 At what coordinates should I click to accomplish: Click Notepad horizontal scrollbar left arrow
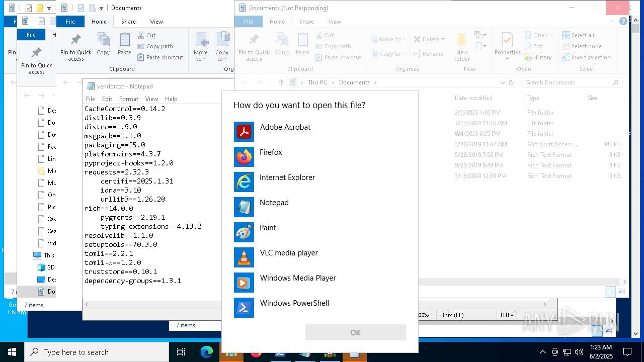click(x=87, y=304)
